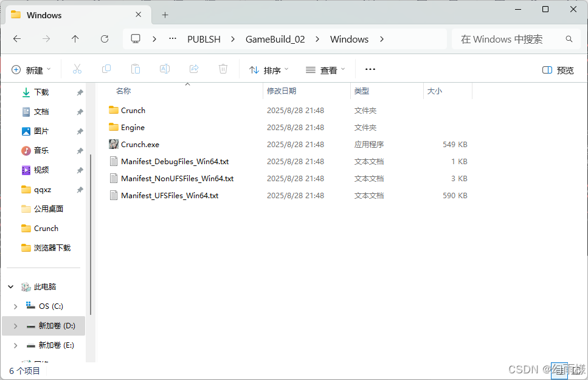Expand chevron after Windows breadcrumb

coord(382,39)
